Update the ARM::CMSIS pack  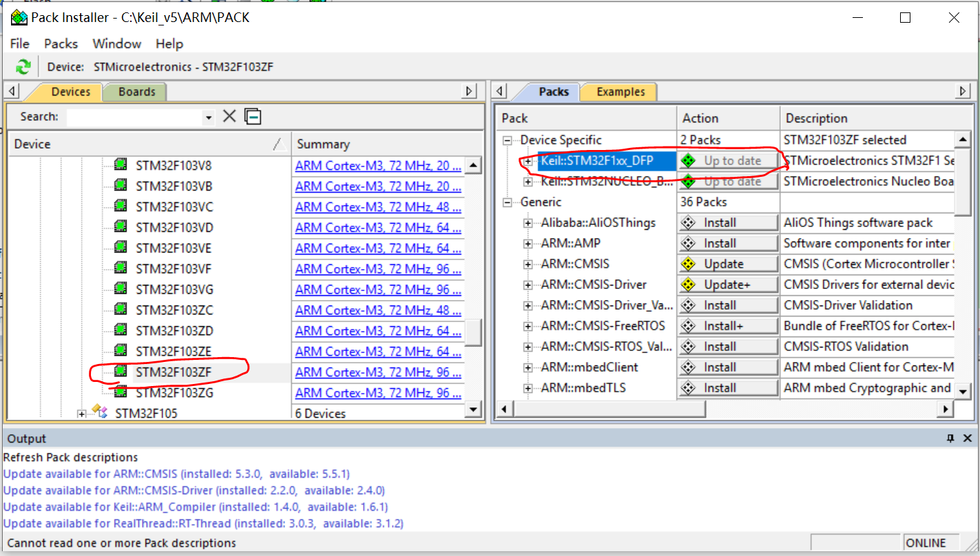[728, 264]
